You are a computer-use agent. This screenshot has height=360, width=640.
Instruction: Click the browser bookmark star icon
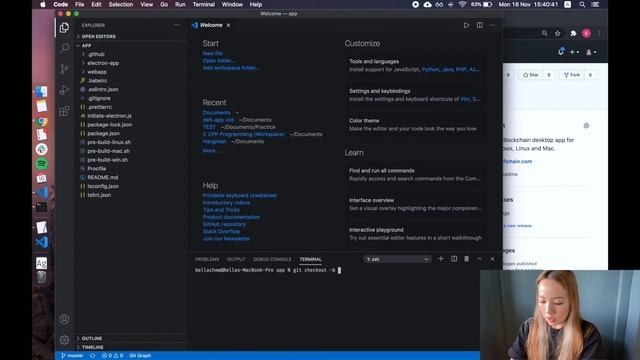[558, 33]
